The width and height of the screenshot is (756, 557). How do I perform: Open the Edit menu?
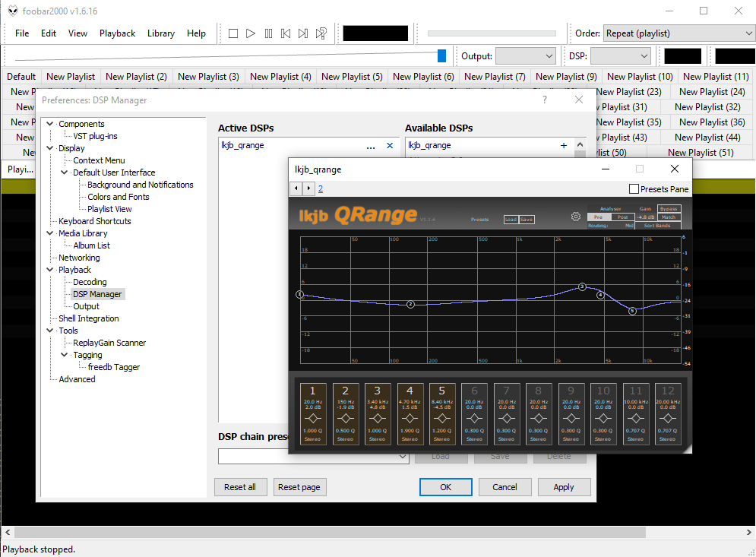49,33
